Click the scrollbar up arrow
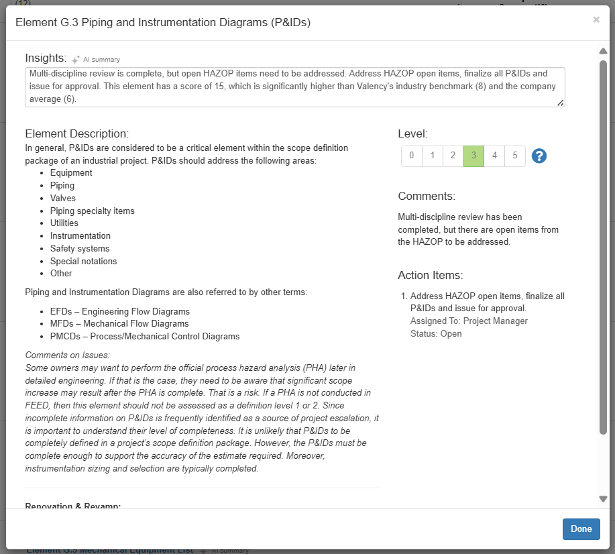The image size is (615, 555). 603,51
